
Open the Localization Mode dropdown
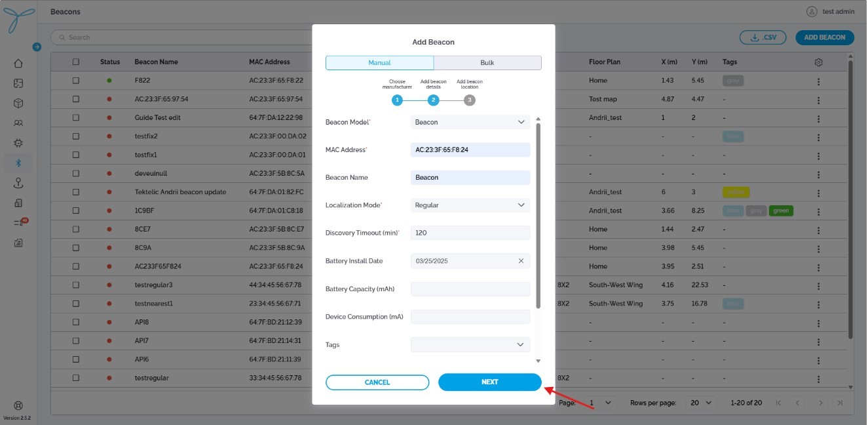[x=470, y=205]
